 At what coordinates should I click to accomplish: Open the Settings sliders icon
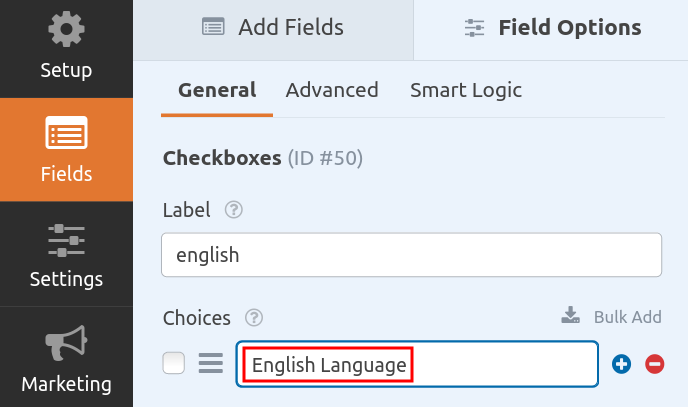tap(66, 240)
